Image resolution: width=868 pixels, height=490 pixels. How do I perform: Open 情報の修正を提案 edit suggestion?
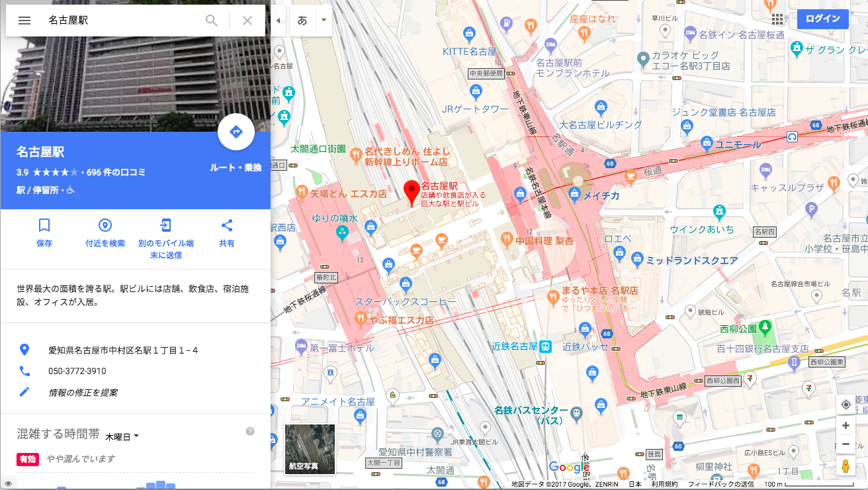tap(83, 393)
